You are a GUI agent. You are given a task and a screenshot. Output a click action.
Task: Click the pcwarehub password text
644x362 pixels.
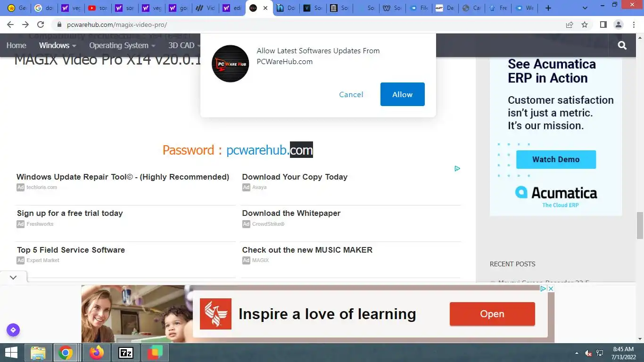(270, 150)
